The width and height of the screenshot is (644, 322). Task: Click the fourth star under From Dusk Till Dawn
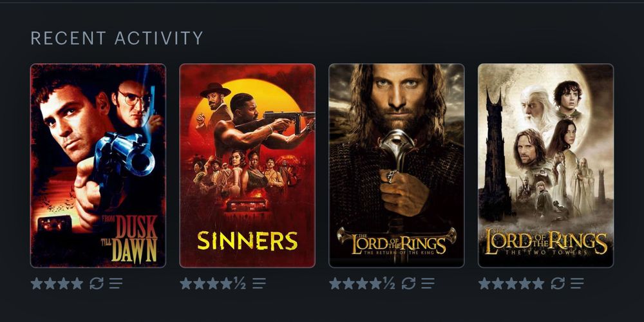click(x=77, y=283)
